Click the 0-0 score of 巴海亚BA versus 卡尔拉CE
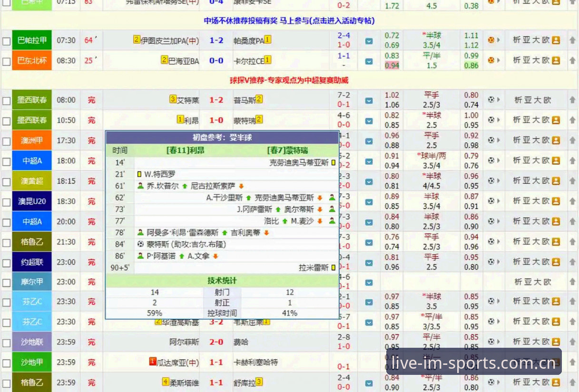Screen dimensions: 579x392 pyautogui.click(x=216, y=60)
